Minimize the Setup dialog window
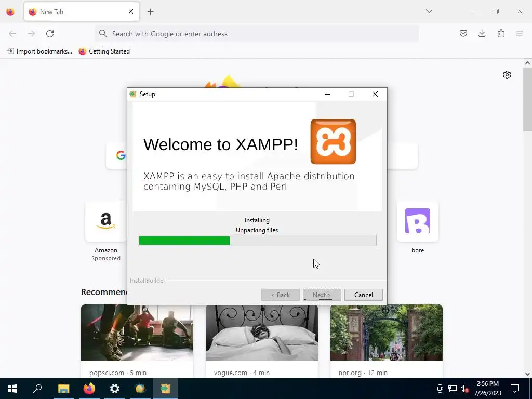The width and height of the screenshot is (532, 399). point(328,94)
